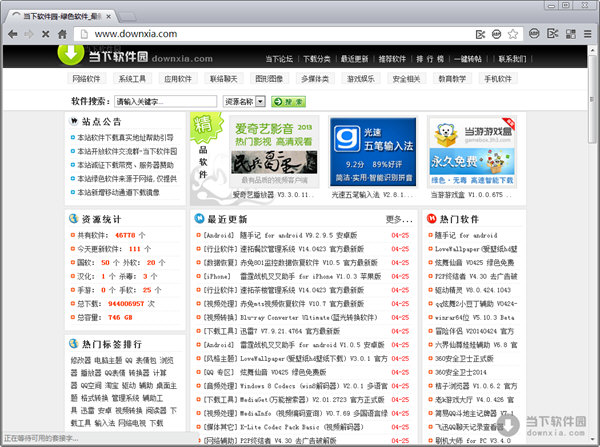Viewport: 600px width, 447px height.
Task: Open 最近更新 nav menu item
Action: [x=354, y=59]
